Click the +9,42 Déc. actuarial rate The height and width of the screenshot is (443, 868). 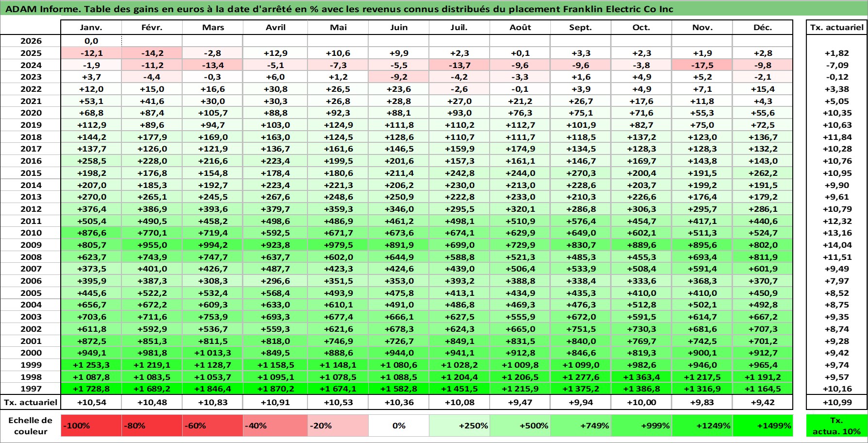tap(763, 402)
